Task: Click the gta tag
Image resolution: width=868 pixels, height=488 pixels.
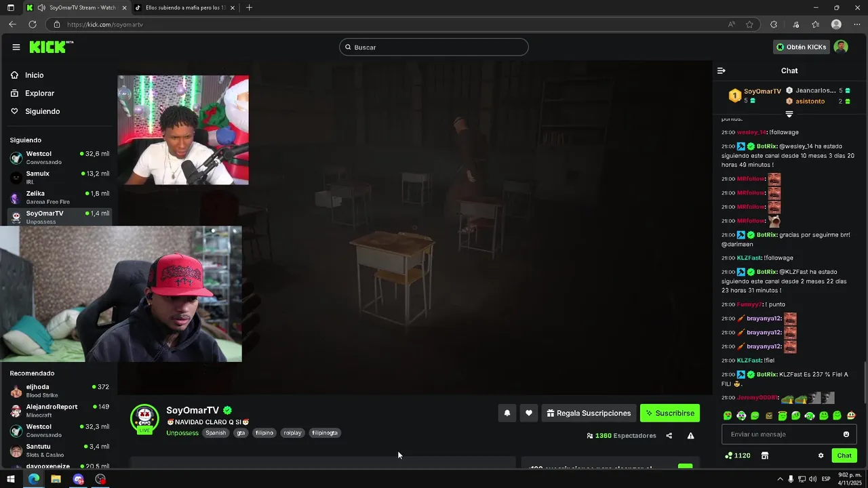Action: (x=241, y=432)
